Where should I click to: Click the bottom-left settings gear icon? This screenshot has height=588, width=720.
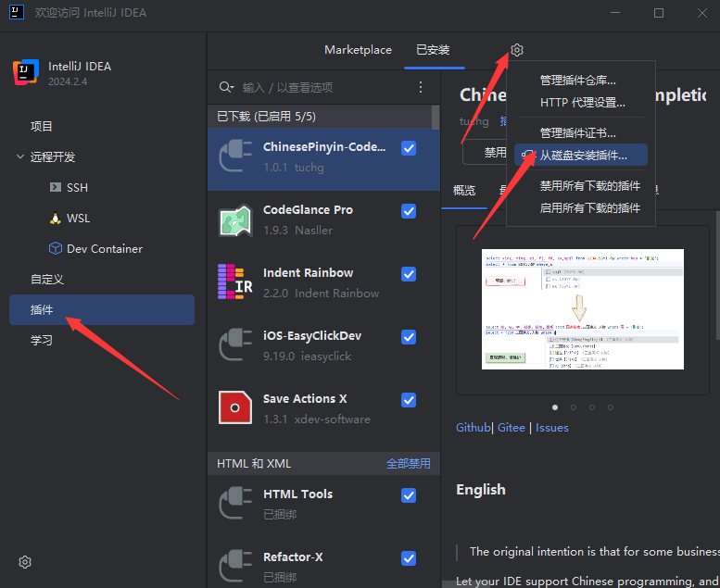click(x=25, y=562)
